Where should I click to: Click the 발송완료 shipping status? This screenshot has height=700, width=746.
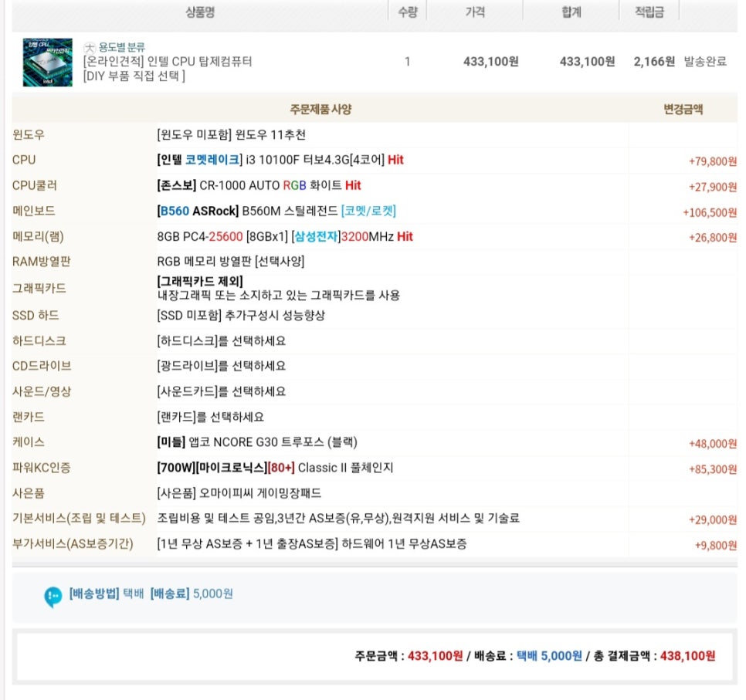click(x=705, y=61)
